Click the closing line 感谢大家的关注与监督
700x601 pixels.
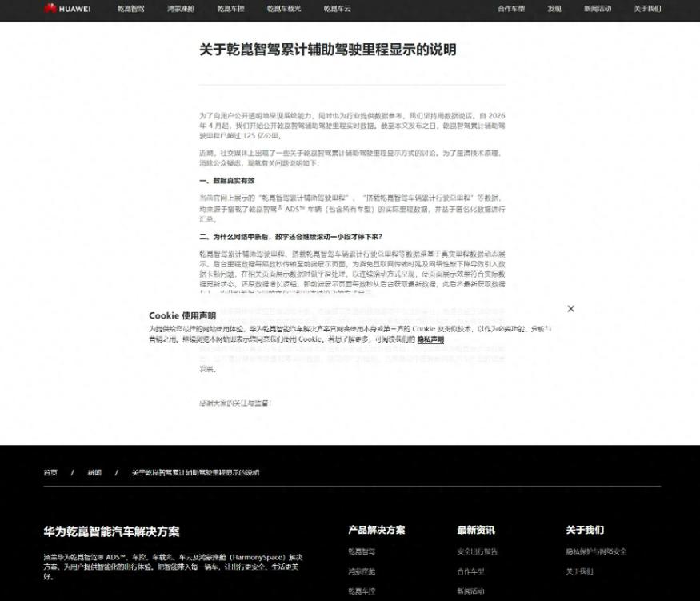(x=235, y=403)
